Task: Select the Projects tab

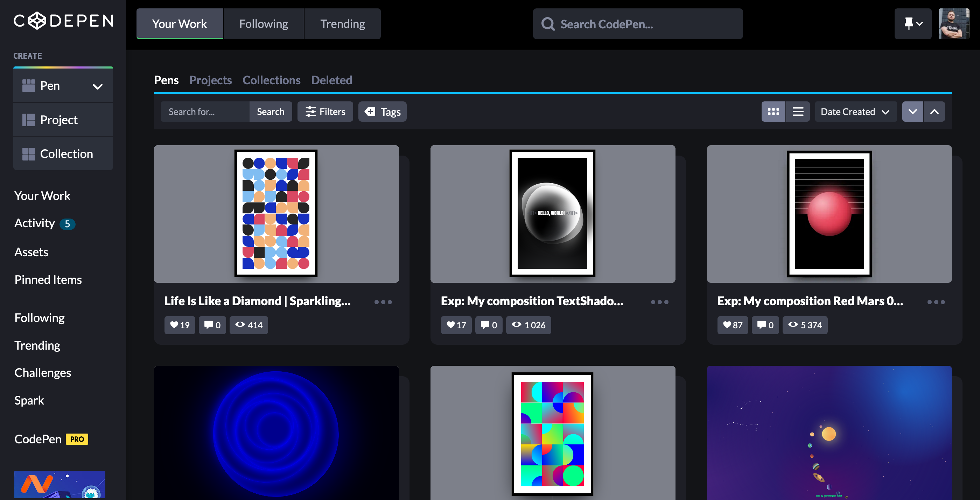Action: coord(210,80)
